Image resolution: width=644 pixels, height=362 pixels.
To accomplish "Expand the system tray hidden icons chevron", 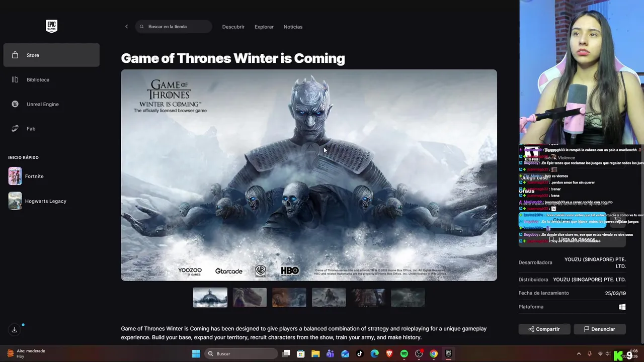I will pyautogui.click(x=579, y=354).
